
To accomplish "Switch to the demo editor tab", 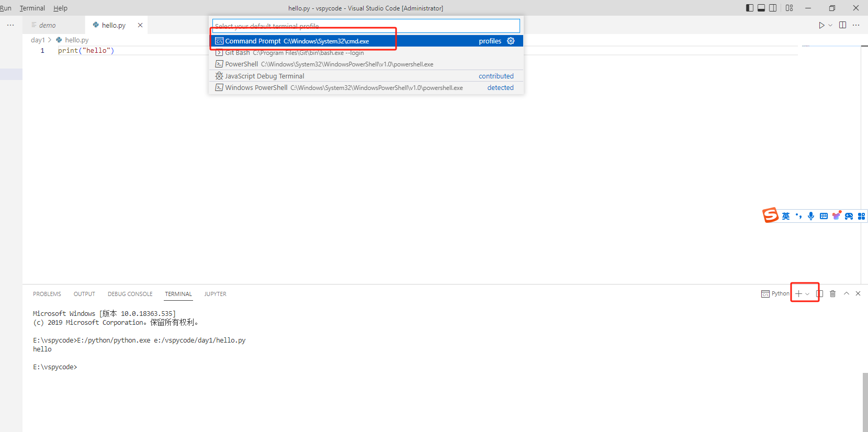I will [53, 25].
